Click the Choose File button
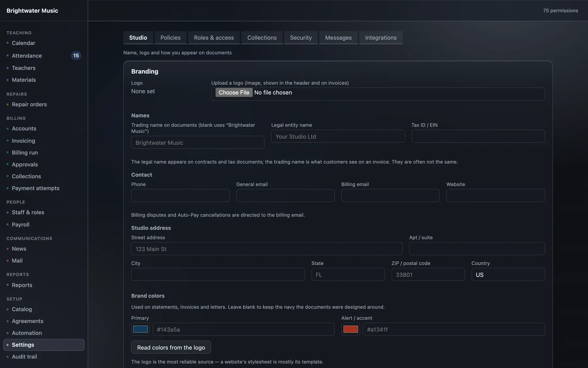 tap(234, 93)
